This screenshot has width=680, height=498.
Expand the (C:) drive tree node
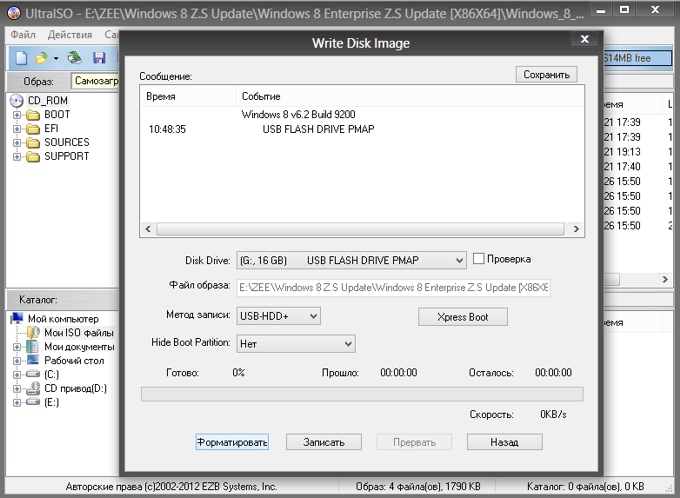(16, 374)
